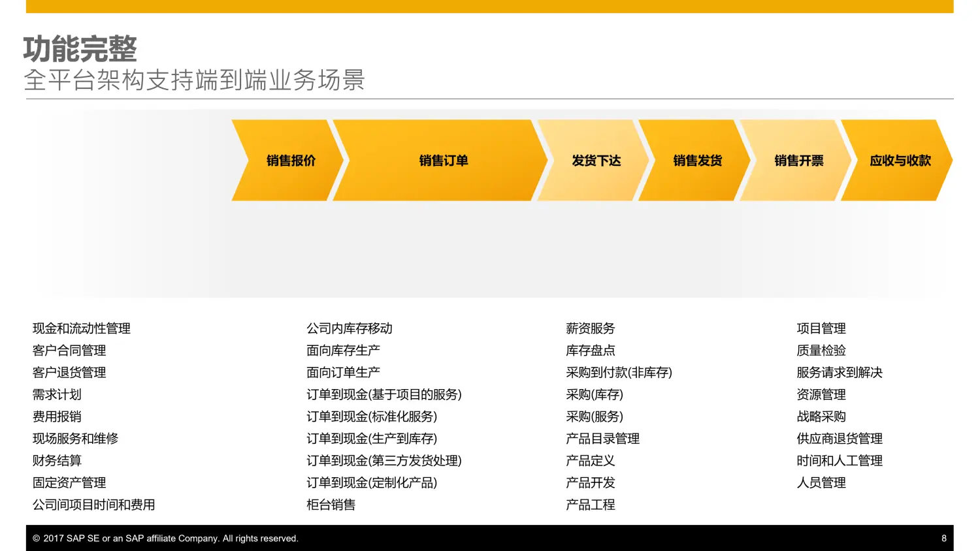Click on 订单到现金(第三方发货处理)

(x=384, y=461)
